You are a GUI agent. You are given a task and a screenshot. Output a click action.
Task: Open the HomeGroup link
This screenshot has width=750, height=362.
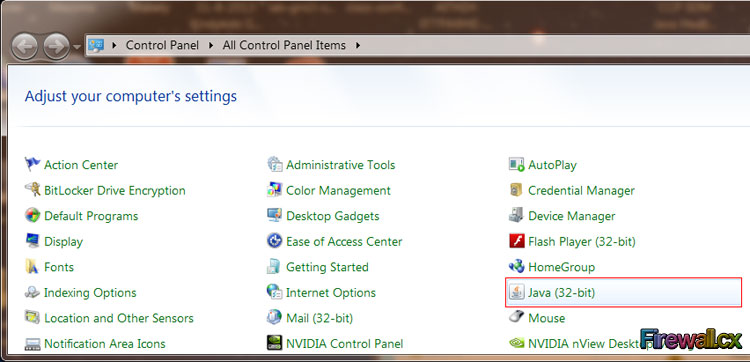click(x=562, y=267)
